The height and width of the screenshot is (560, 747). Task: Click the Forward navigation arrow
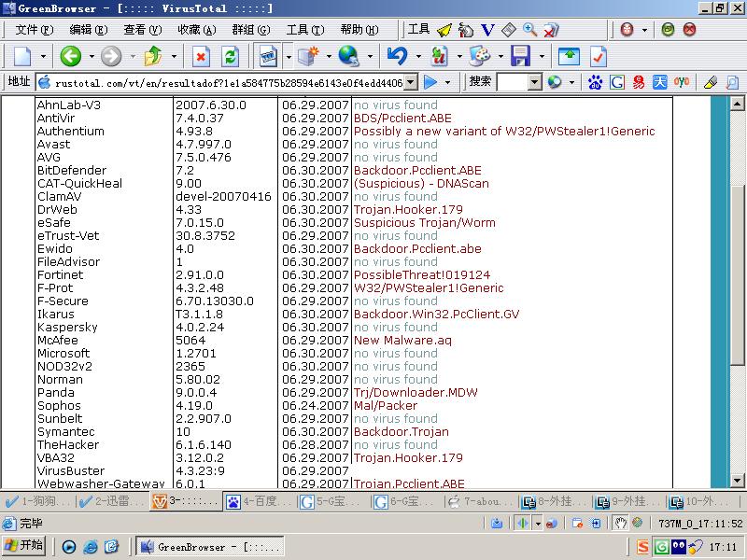[111, 56]
